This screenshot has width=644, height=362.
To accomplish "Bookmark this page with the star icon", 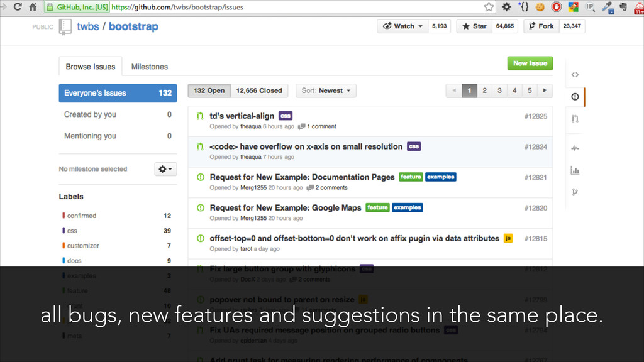I will 489,6.
